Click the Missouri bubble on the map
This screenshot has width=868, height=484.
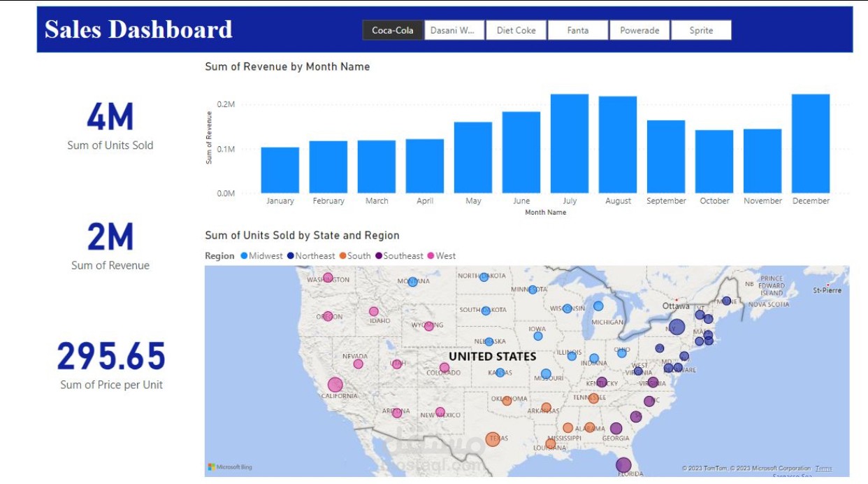(x=546, y=374)
